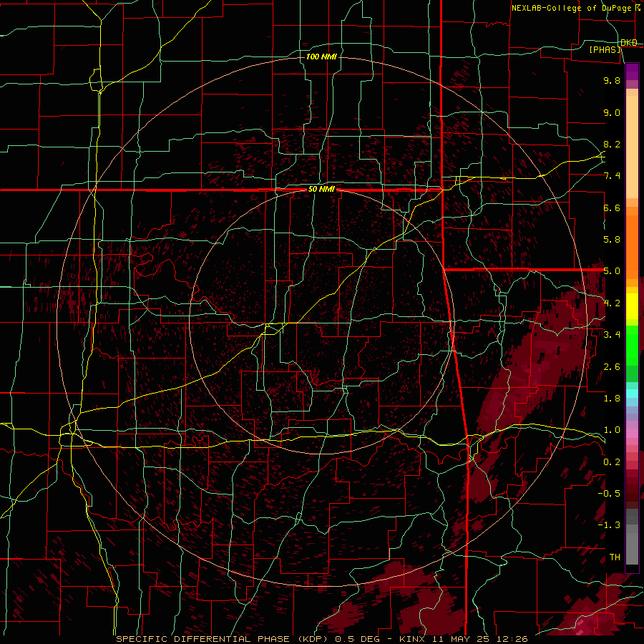Pick the purple top segment of the color bar
The width and height of the screenshot is (644, 644).
[x=632, y=72]
